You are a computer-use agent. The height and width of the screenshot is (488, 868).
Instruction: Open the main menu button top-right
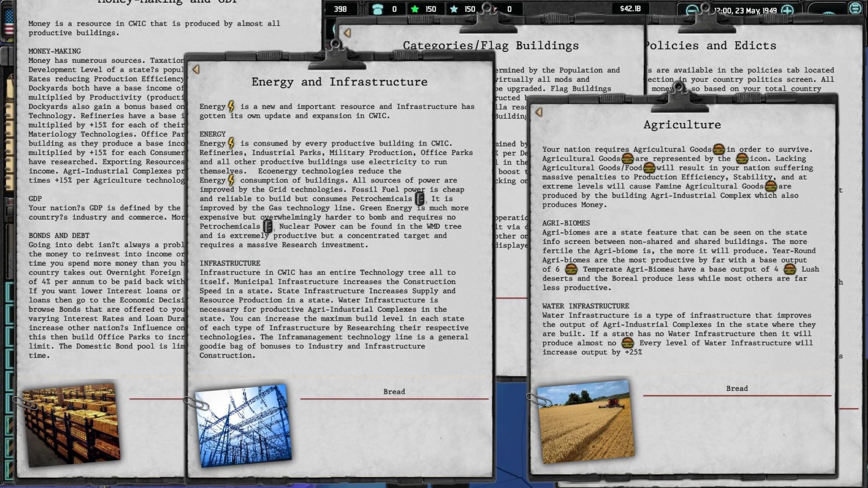(x=855, y=9)
